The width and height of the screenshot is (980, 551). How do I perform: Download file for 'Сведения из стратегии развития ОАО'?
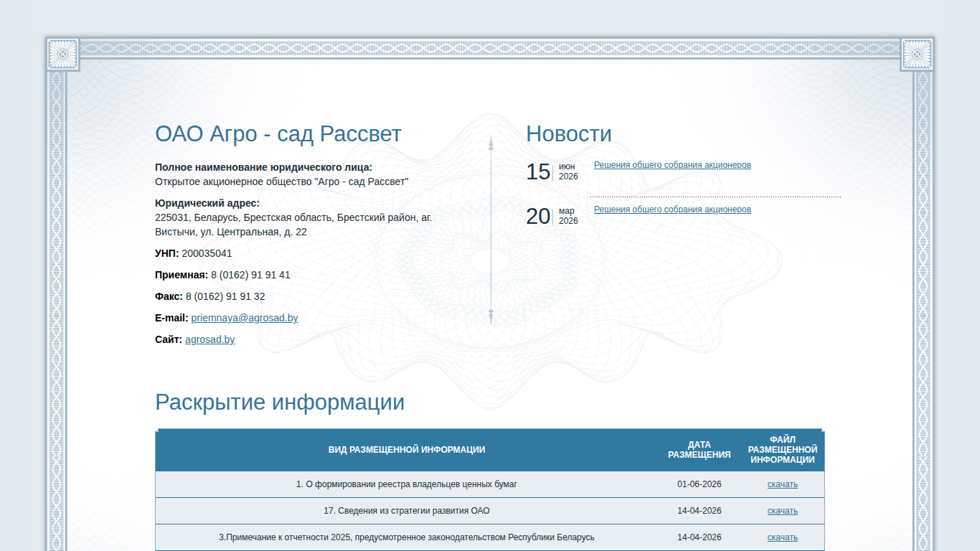[x=783, y=511]
